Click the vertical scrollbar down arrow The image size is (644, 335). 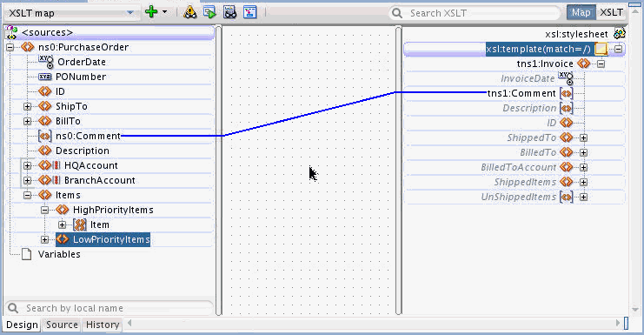635,309
